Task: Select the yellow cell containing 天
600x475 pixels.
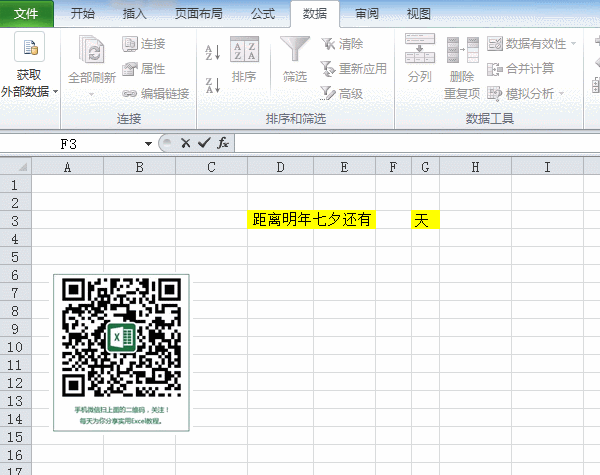Action: pos(426,220)
